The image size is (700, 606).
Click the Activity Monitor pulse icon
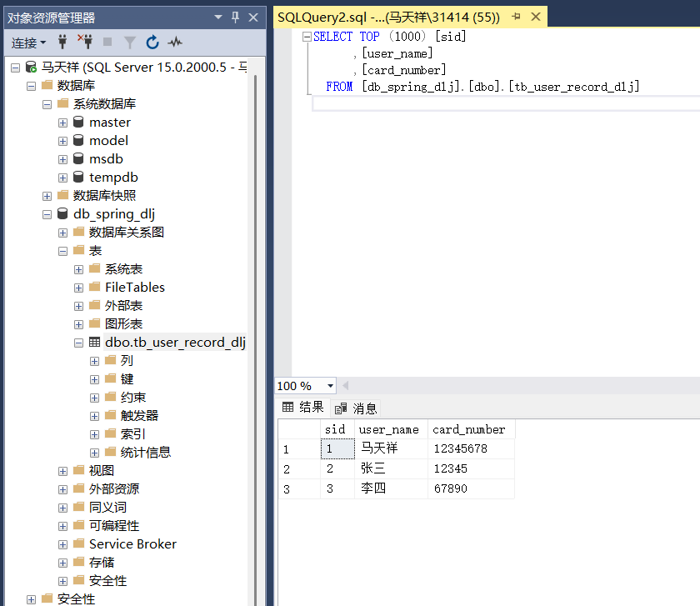tap(175, 43)
